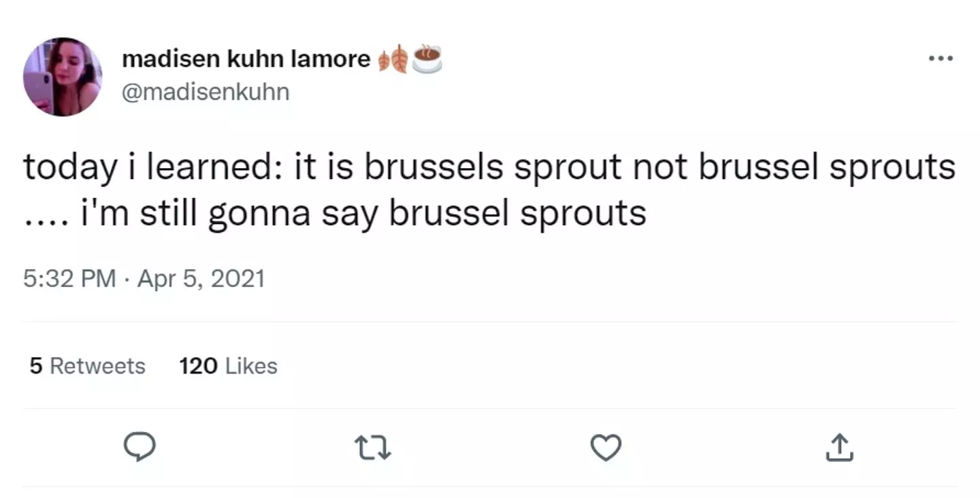Click the reply speech bubble icon
980x498 pixels.
[x=139, y=447]
